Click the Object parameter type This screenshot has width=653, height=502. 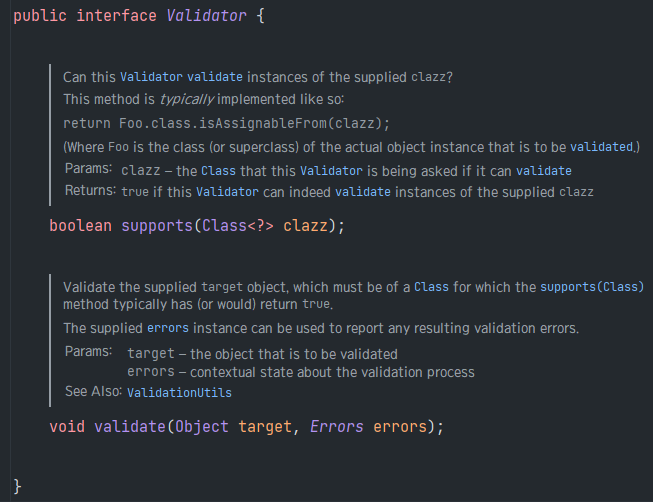(202, 427)
